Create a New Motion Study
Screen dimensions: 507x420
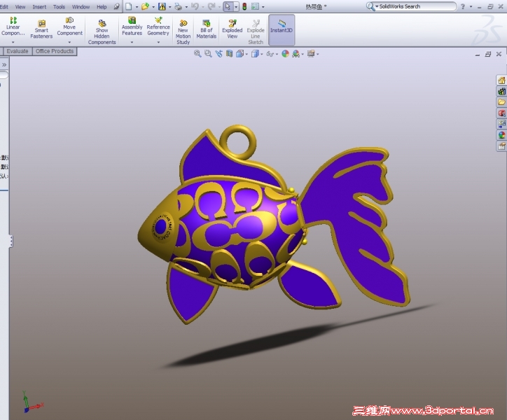[x=183, y=31]
